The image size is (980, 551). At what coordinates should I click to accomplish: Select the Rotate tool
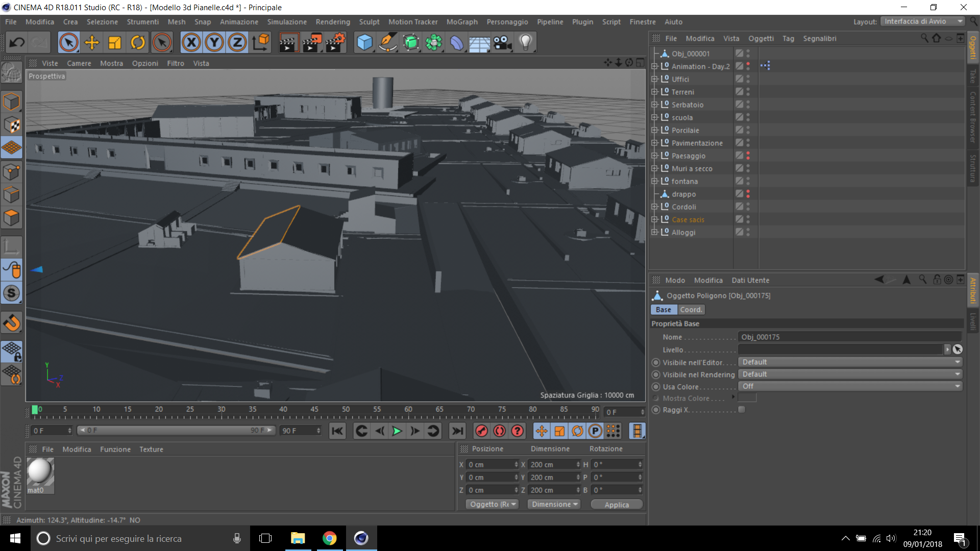138,42
